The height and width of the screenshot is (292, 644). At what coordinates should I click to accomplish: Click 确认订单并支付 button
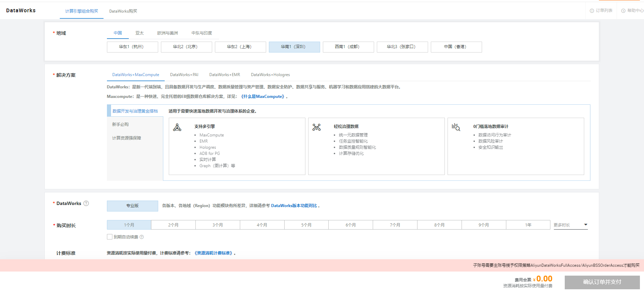(602, 282)
